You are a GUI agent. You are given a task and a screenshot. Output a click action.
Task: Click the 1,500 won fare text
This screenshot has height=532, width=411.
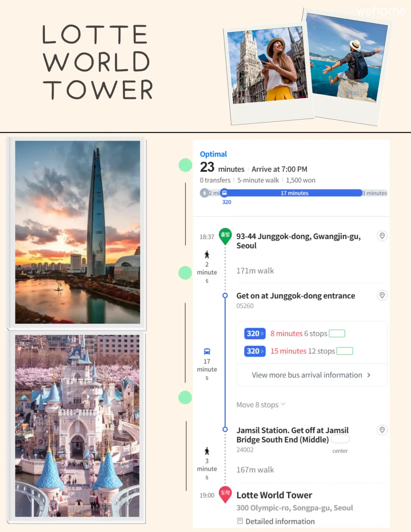coord(301,180)
